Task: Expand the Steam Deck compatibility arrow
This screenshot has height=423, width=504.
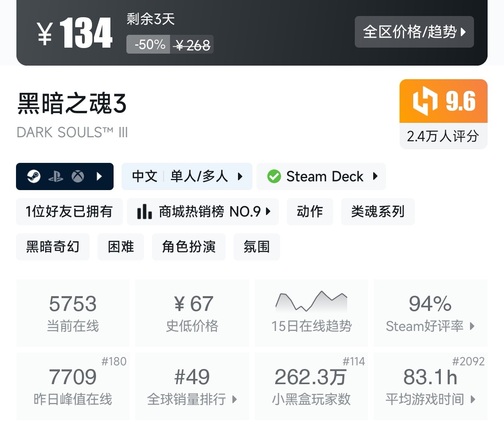Action: (x=375, y=176)
